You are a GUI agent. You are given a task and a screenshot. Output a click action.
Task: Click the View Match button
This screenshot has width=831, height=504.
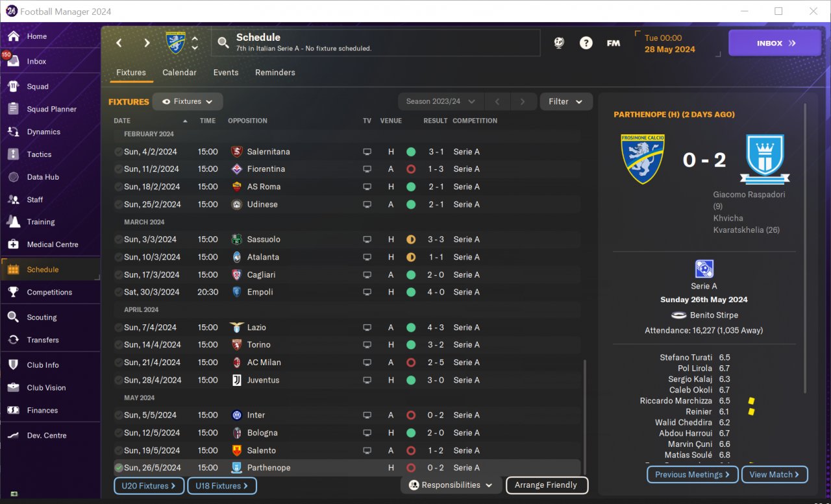[775, 475]
